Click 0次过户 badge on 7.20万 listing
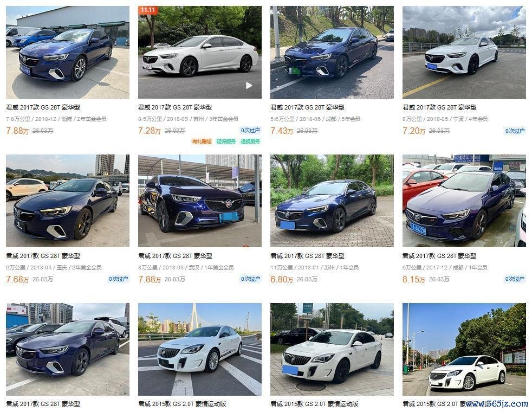The height and width of the screenshot is (412, 532). (x=515, y=131)
